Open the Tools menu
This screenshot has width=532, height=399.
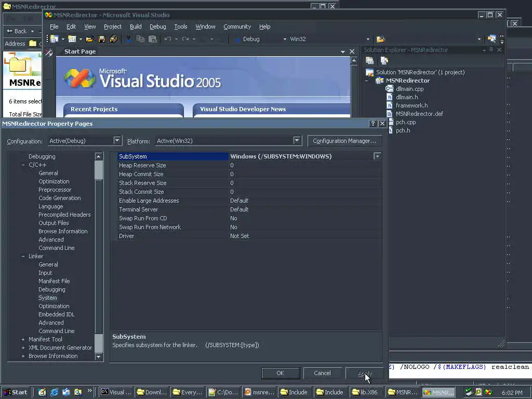180,26
